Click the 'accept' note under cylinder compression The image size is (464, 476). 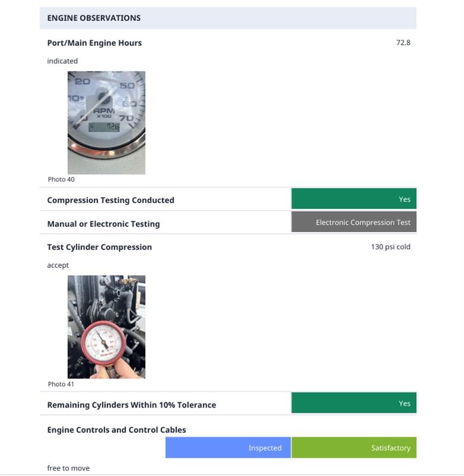[x=58, y=265]
